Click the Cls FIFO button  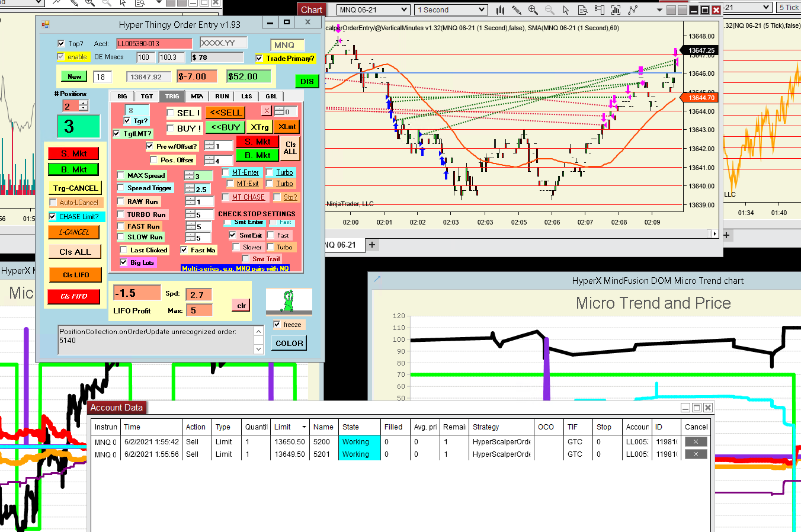pyautogui.click(x=74, y=296)
